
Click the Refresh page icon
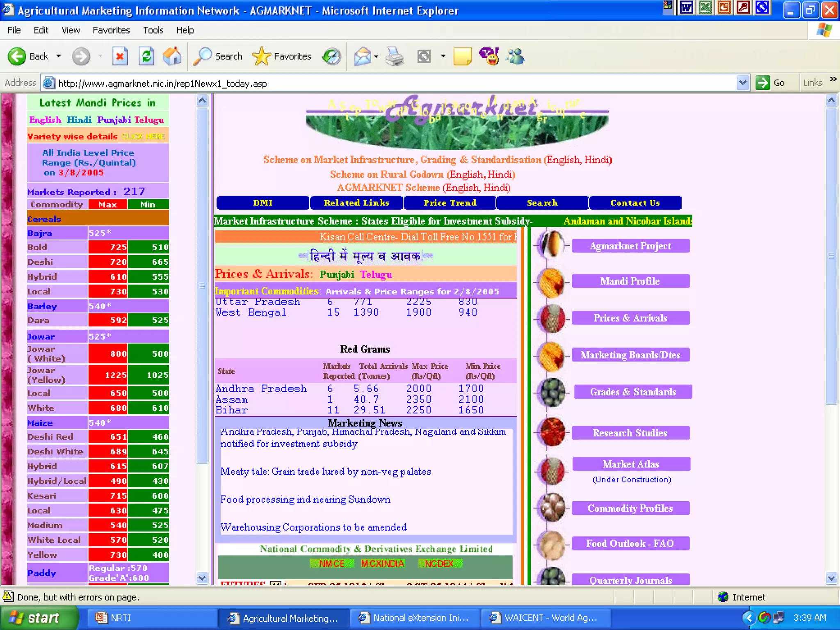coord(146,56)
